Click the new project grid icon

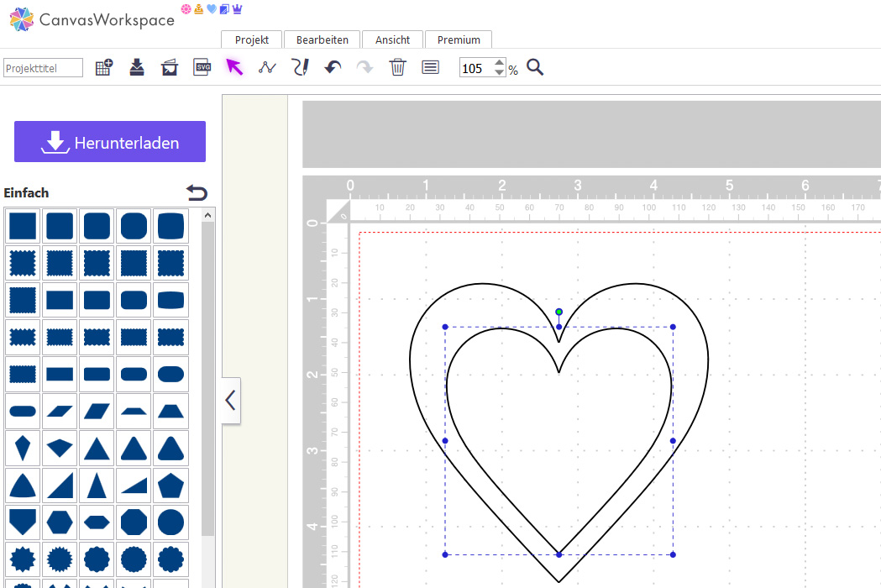(104, 68)
